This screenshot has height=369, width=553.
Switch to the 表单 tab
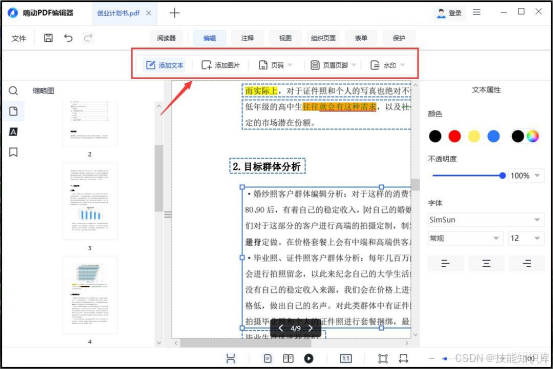[361, 38]
